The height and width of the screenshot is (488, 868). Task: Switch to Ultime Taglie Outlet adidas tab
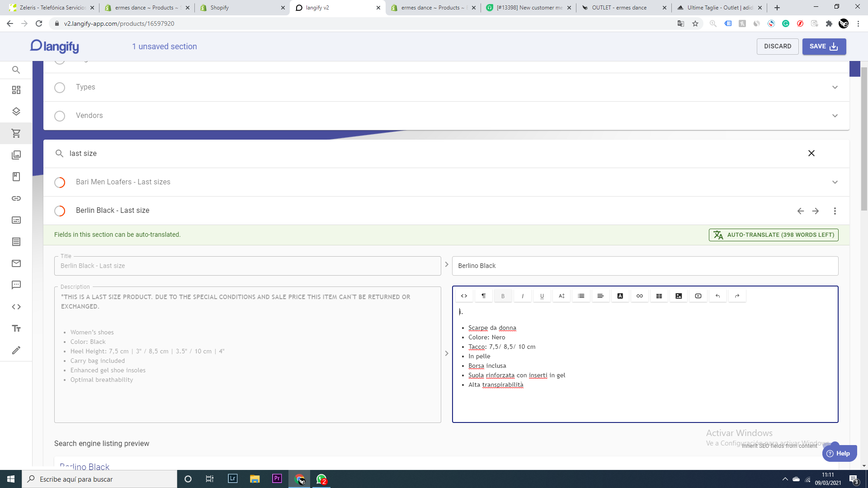click(x=719, y=8)
